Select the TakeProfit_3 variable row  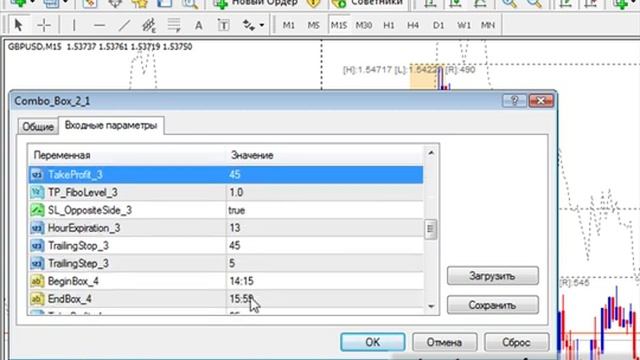[226, 175]
